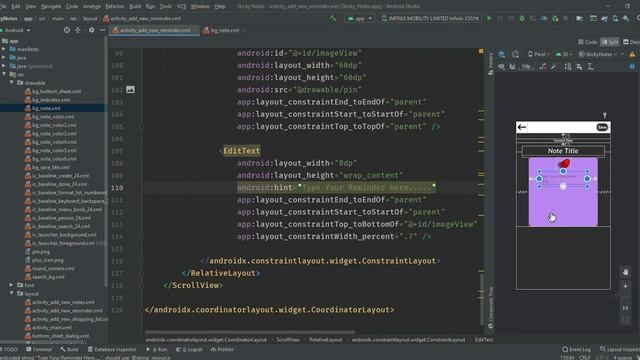This screenshot has height=360, width=640.
Task: Expand the java (generated) folder
Action: [4, 66]
